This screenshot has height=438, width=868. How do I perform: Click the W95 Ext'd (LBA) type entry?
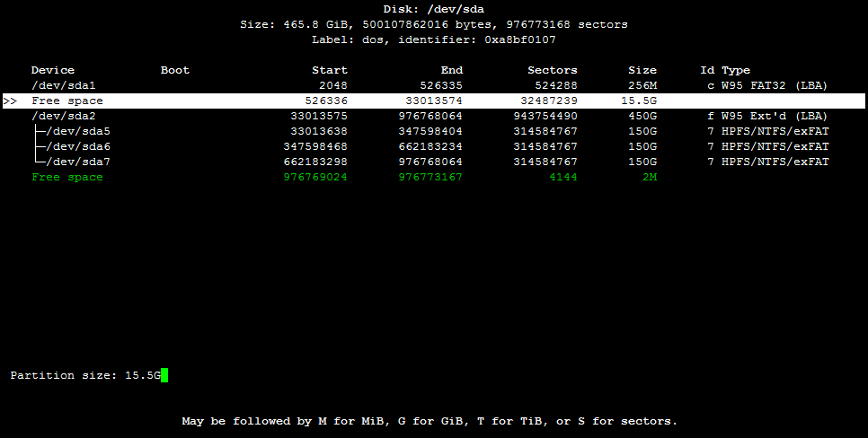[775, 116]
